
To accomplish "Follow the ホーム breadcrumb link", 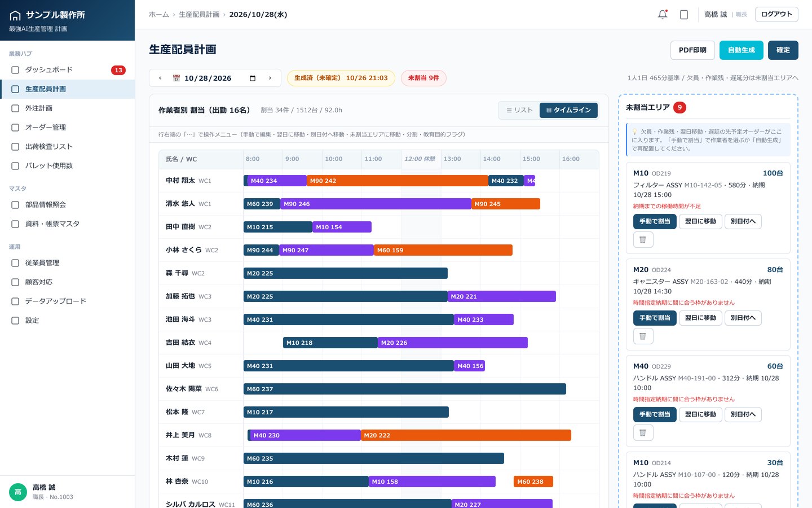I will (158, 15).
